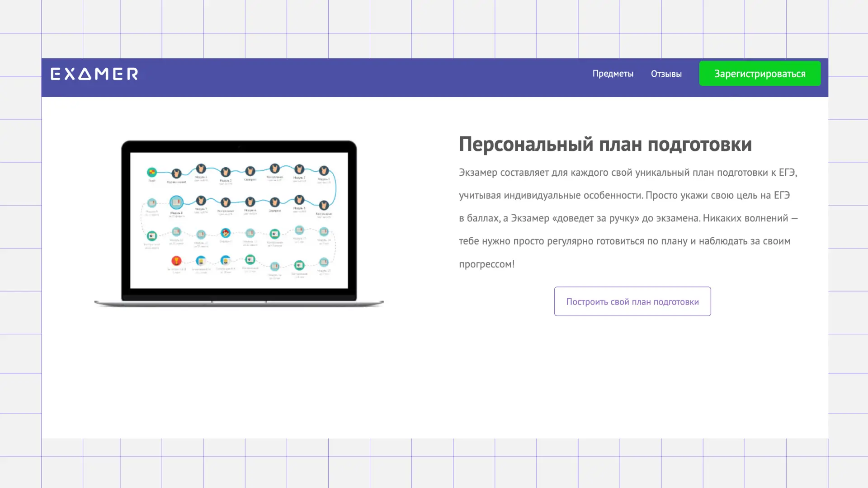Image resolution: width=868 pixels, height=488 pixels.
Task: Click the highlighted Модуль 8 circle
Action: (176, 202)
